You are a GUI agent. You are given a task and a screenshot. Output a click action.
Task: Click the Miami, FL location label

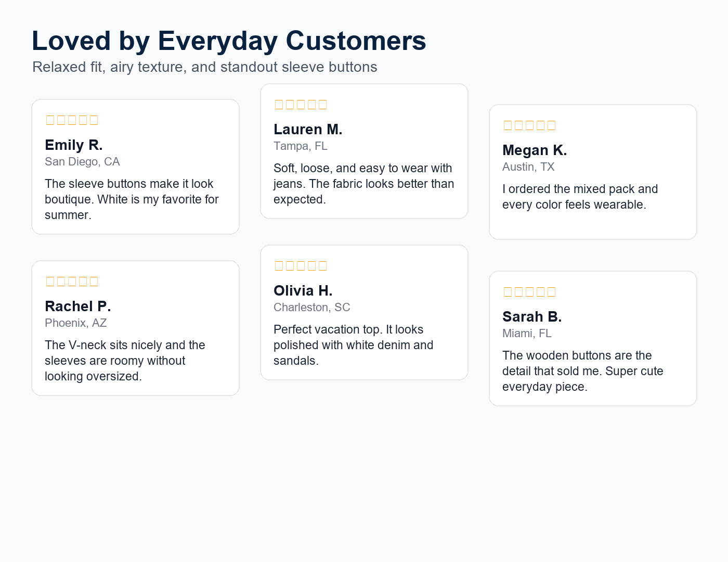click(x=527, y=334)
